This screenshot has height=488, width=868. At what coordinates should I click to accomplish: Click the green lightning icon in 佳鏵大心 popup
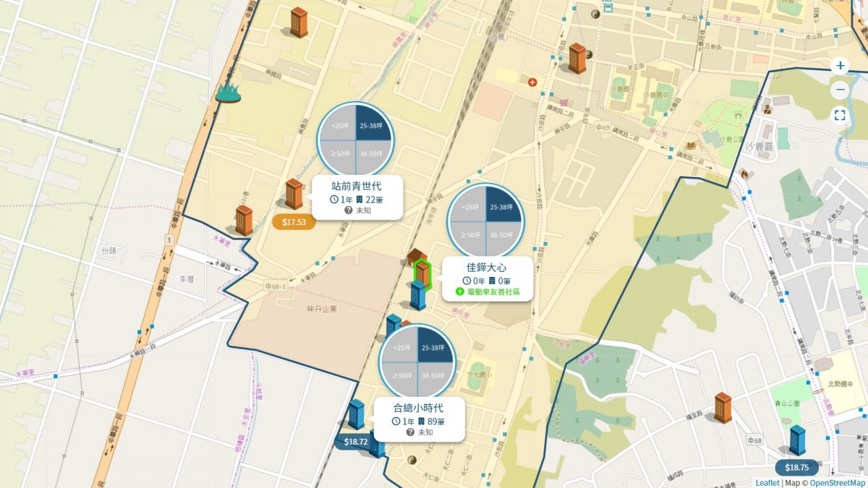[459, 291]
